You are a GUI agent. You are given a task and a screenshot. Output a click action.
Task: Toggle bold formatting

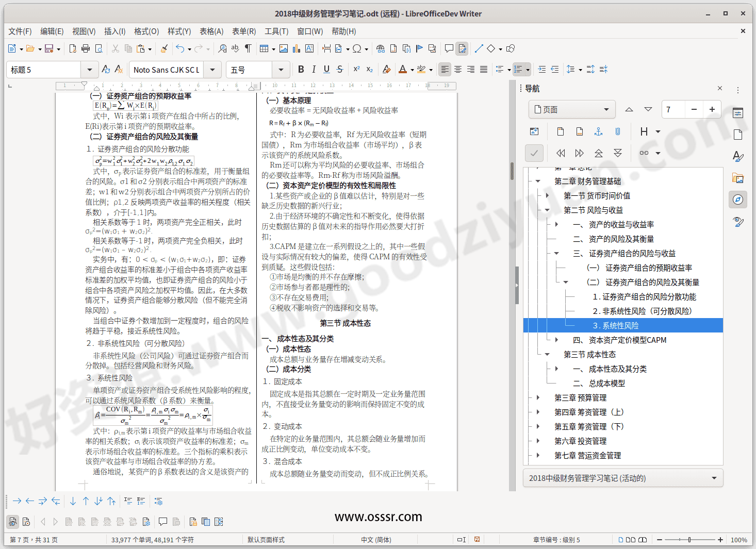pyautogui.click(x=301, y=69)
